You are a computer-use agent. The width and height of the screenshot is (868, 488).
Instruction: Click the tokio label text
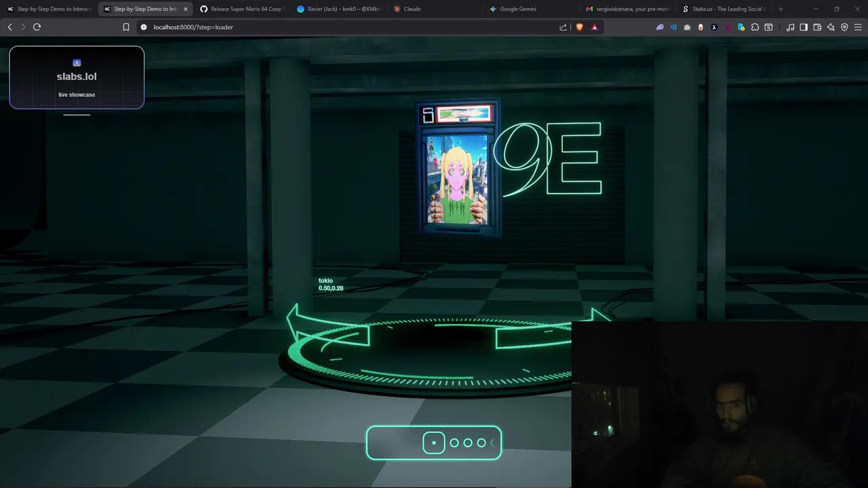(325, 281)
